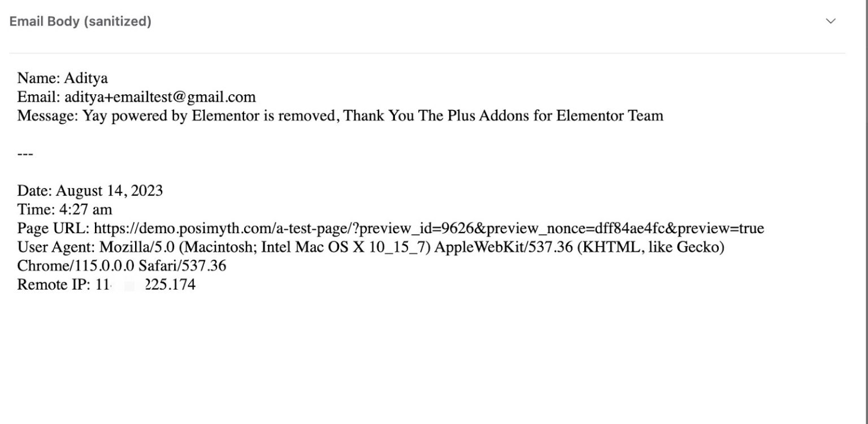Click the name Aditya in the body

point(86,78)
